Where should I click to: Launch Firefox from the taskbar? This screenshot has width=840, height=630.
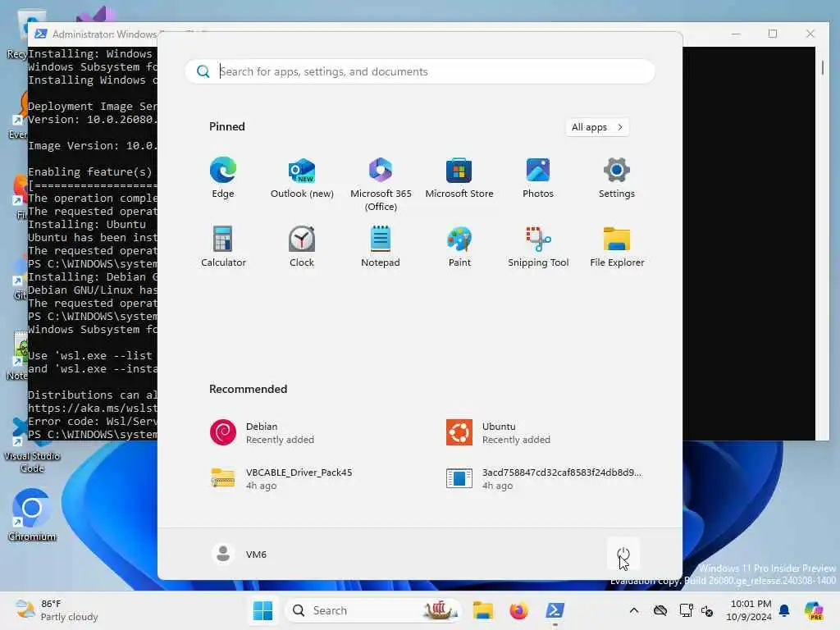tap(518, 610)
